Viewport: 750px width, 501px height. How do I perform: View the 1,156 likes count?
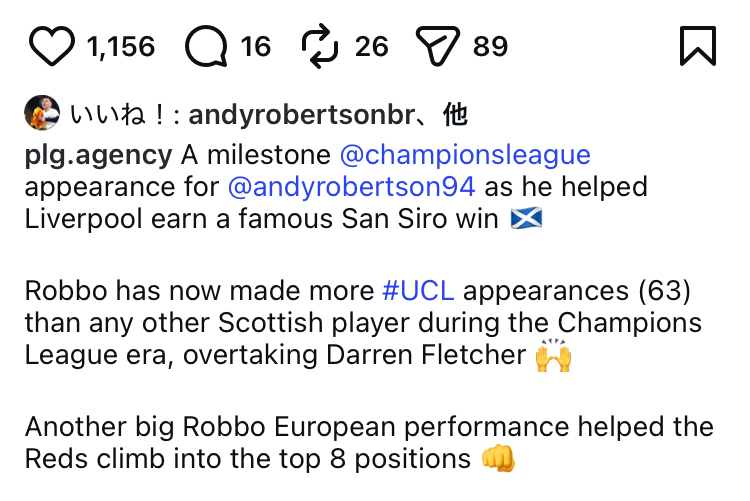coord(121,47)
